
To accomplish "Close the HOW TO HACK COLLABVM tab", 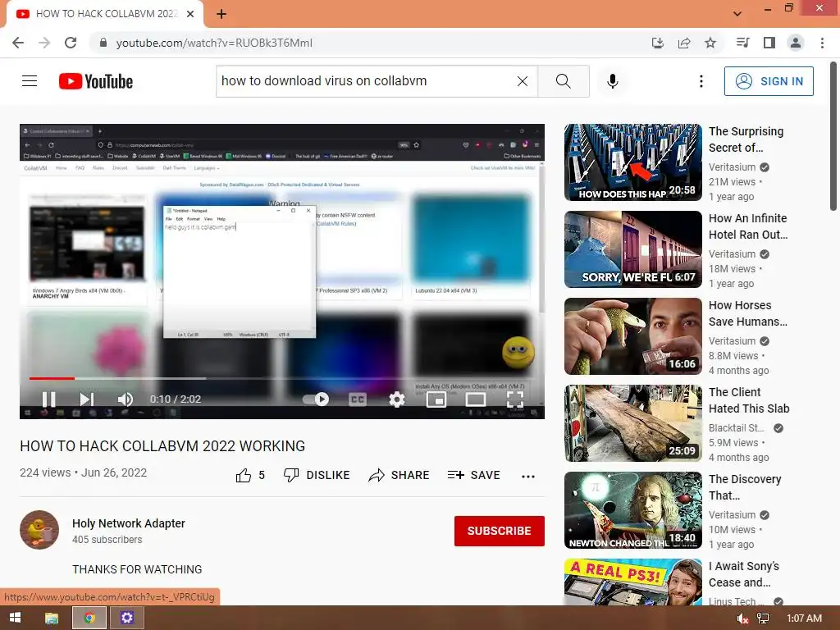I will (190, 14).
